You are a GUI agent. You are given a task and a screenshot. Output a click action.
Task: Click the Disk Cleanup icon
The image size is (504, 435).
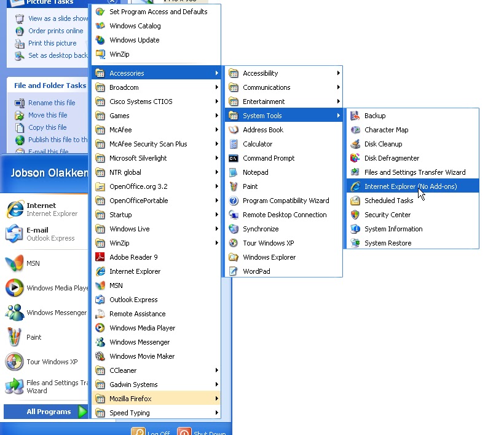click(355, 144)
